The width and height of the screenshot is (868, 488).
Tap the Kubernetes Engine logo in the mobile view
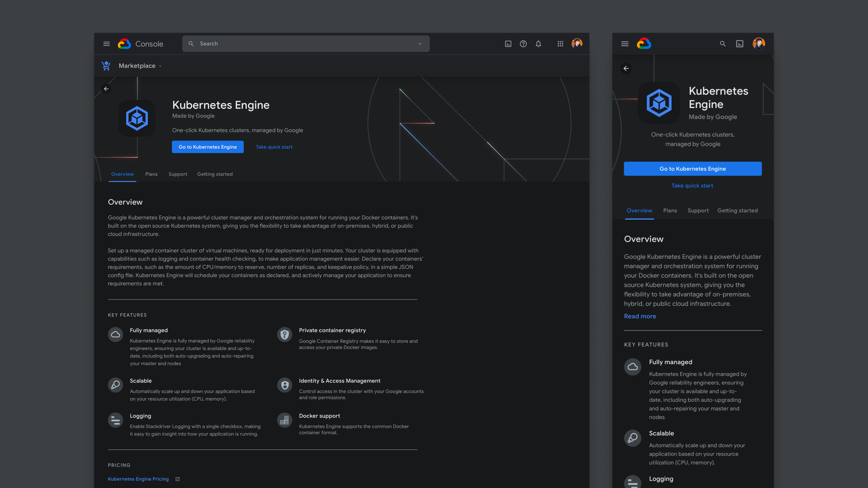click(659, 103)
